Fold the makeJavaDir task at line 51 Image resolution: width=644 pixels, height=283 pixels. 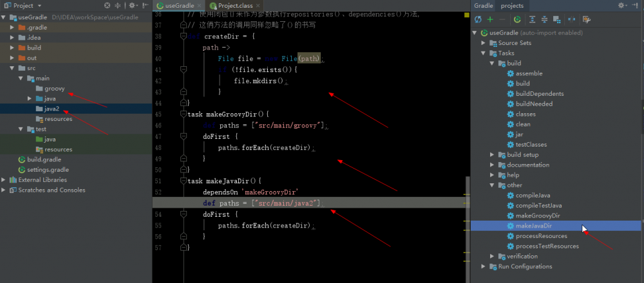(x=184, y=181)
